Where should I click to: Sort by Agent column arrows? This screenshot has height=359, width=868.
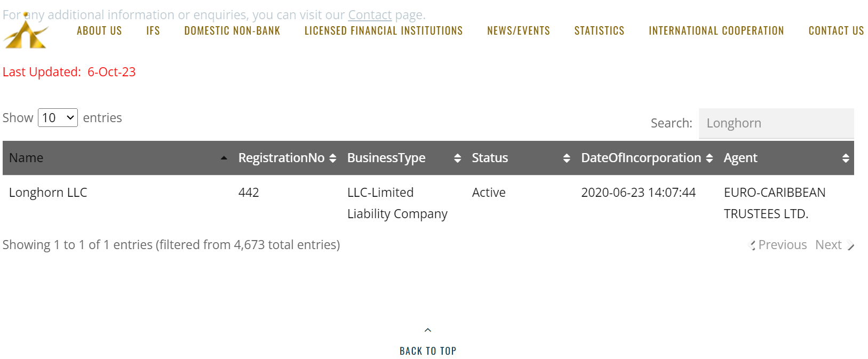tap(846, 158)
